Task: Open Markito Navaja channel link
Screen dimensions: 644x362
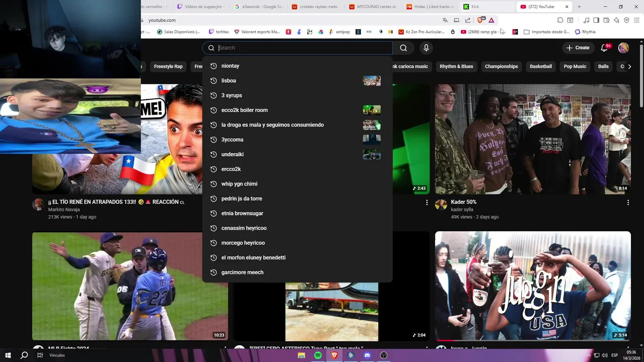Action: click(x=64, y=210)
